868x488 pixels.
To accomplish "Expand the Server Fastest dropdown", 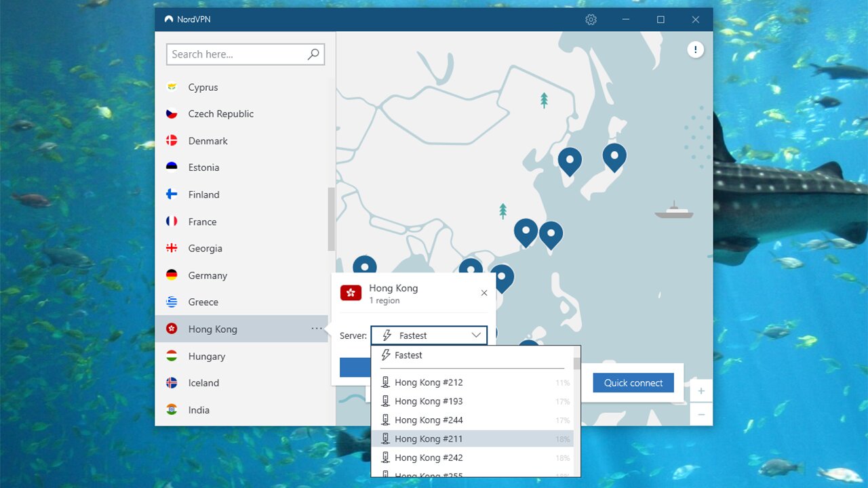I will coord(429,335).
